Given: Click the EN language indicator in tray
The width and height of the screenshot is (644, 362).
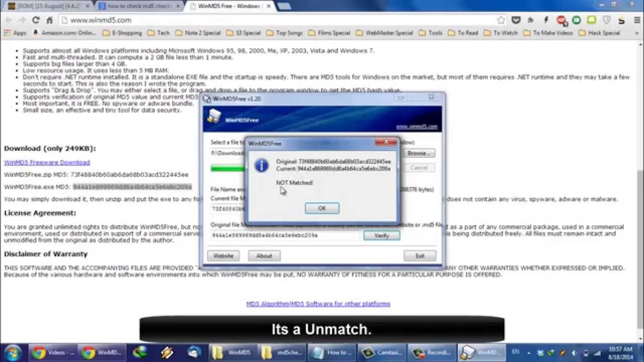Looking at the screenshot, I should [x=516, y=351].
